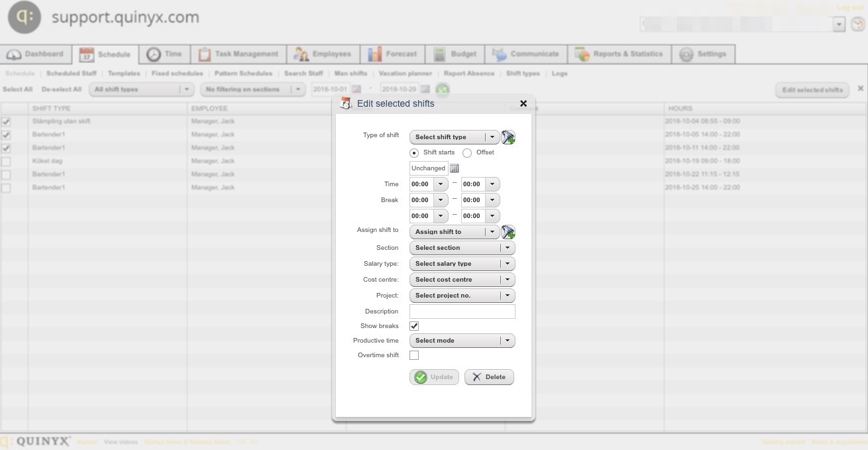Open the start date calendar icon

(356, 89)
